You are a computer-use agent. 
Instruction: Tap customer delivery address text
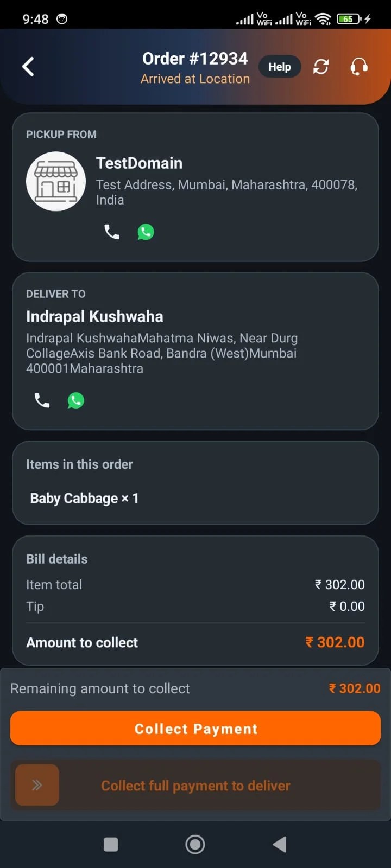(x=162, y=353)
